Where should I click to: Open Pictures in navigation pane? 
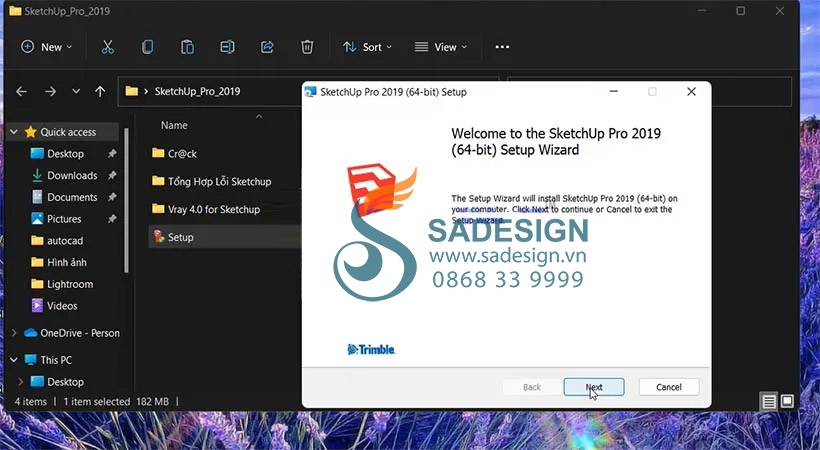click(64, 219)
